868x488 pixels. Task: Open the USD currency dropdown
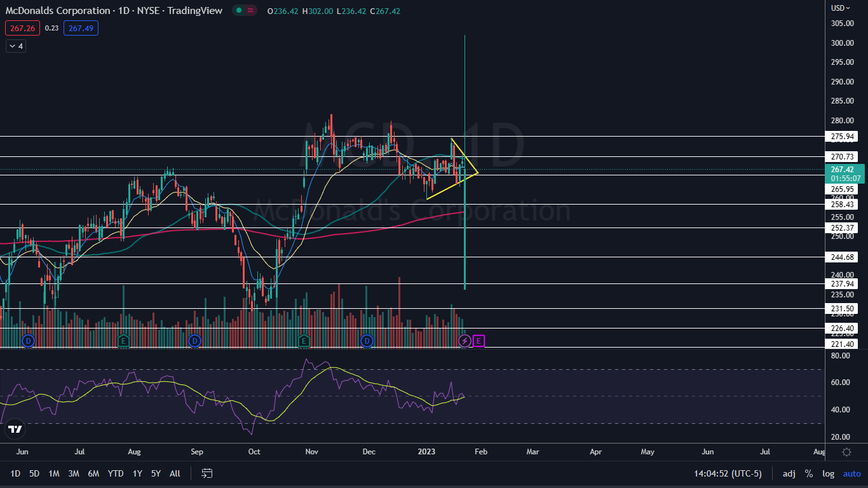[x=840, y=8]
